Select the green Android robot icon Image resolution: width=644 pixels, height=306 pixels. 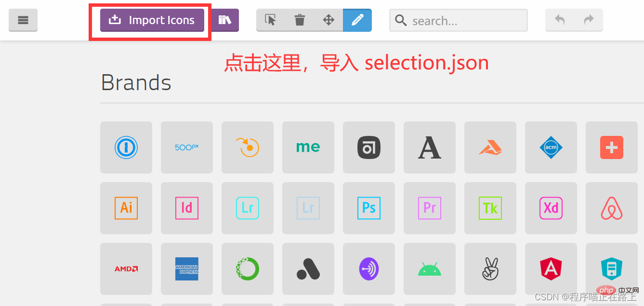429,269
